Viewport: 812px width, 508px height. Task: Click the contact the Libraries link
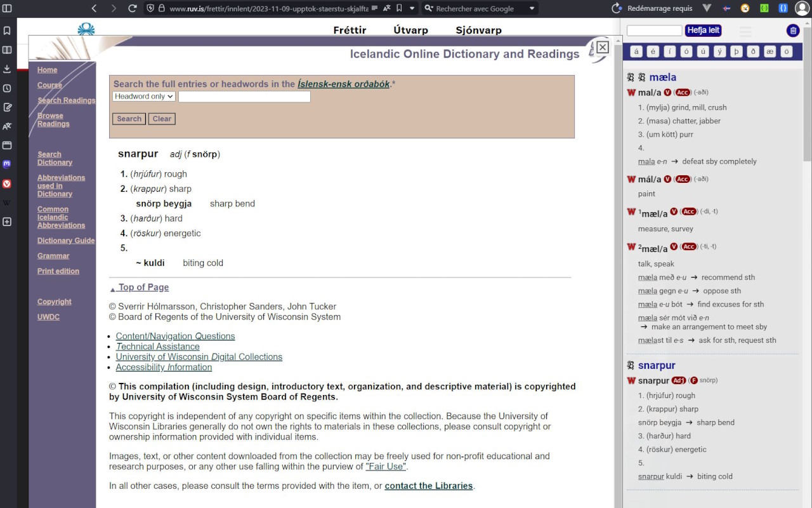[429, 486]
